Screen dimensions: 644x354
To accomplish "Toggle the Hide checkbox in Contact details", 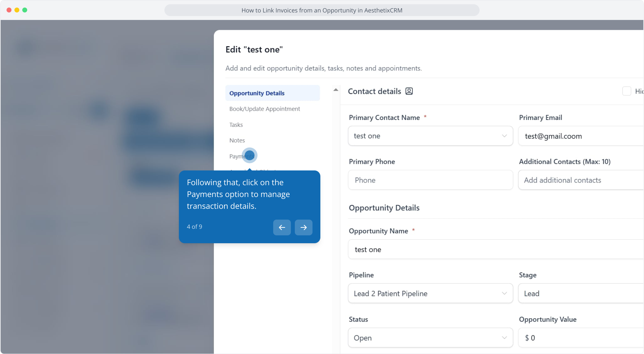I will [x=626, y=91].
